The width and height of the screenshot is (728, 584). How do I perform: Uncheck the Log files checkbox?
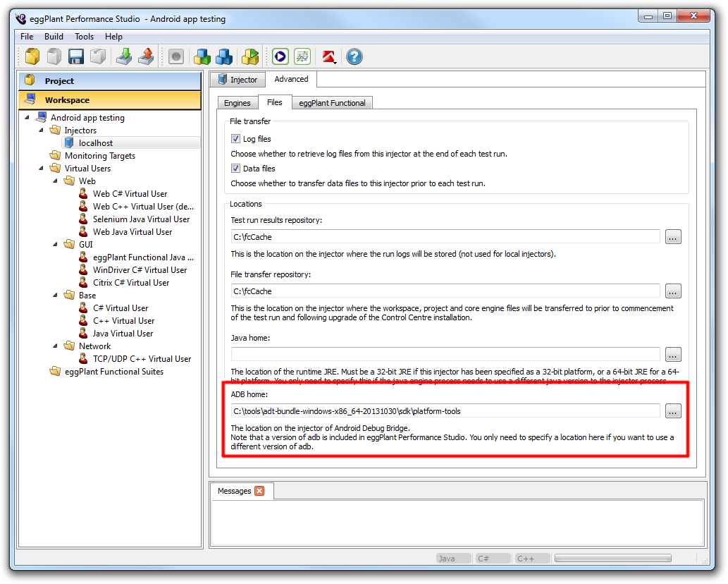pyautogui.click(x=236, y=139)
